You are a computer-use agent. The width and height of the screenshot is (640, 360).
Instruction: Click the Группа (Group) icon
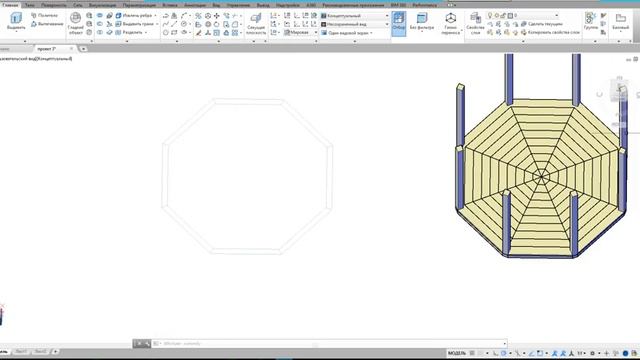point(590,20)
